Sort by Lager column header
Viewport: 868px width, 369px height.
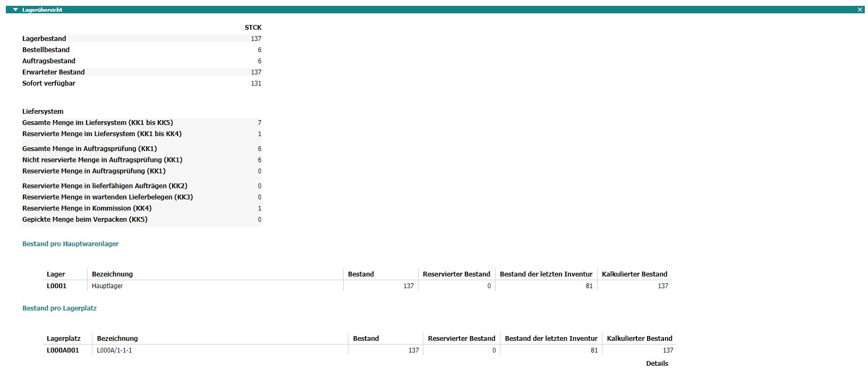56,274
